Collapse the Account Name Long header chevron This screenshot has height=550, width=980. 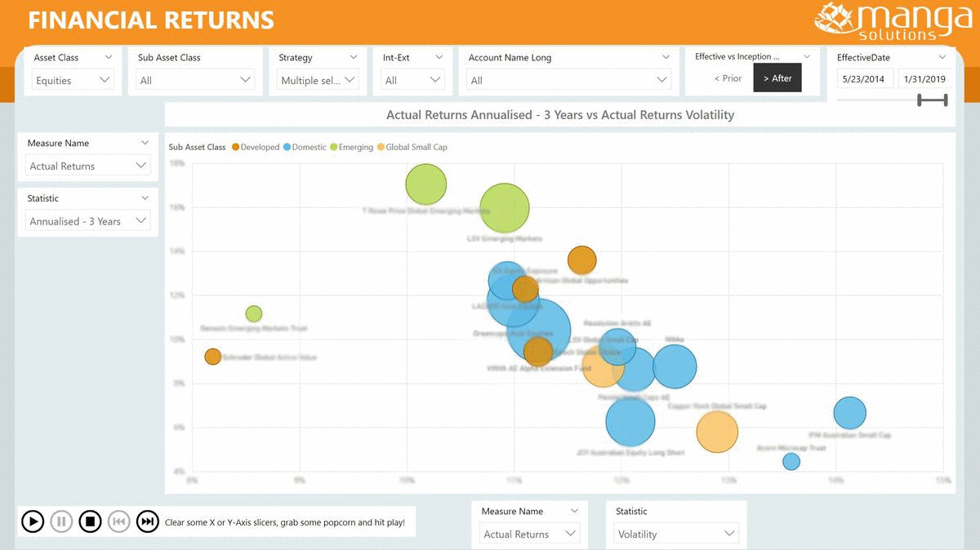(x=666, y=57)
